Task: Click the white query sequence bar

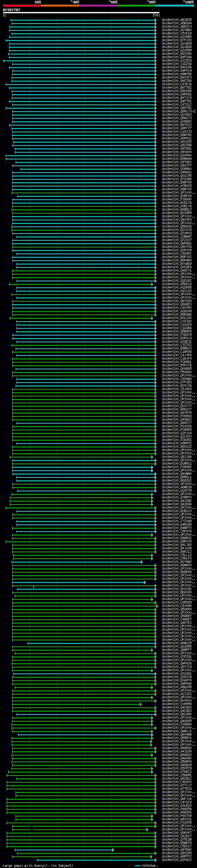Action: click(81, 13)
